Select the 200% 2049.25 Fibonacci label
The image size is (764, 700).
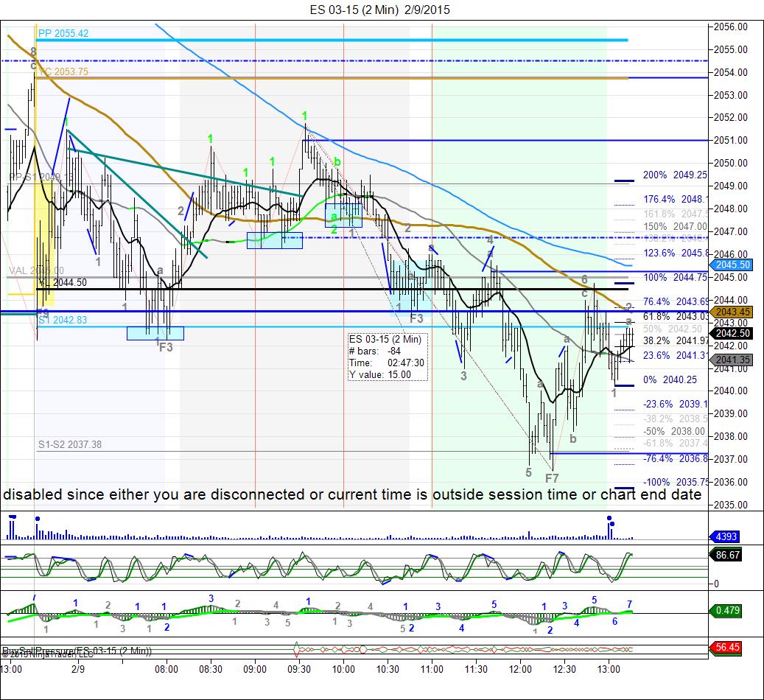coord(675,175)
